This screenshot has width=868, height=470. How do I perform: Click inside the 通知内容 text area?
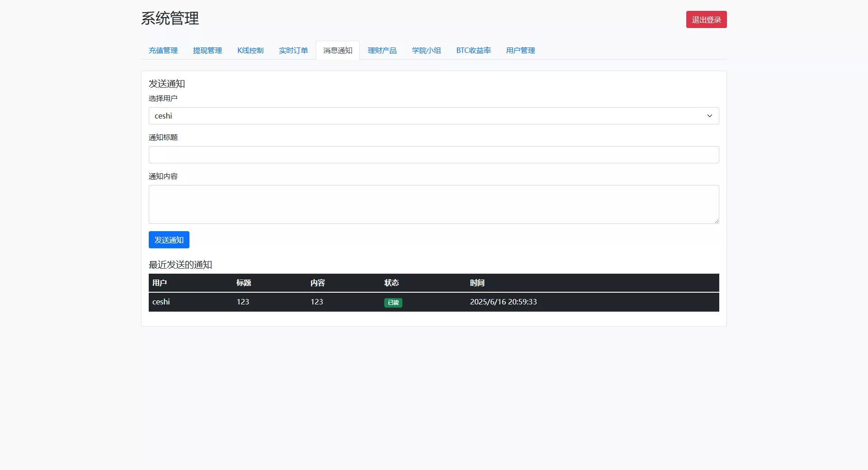[x=434, y=204]
